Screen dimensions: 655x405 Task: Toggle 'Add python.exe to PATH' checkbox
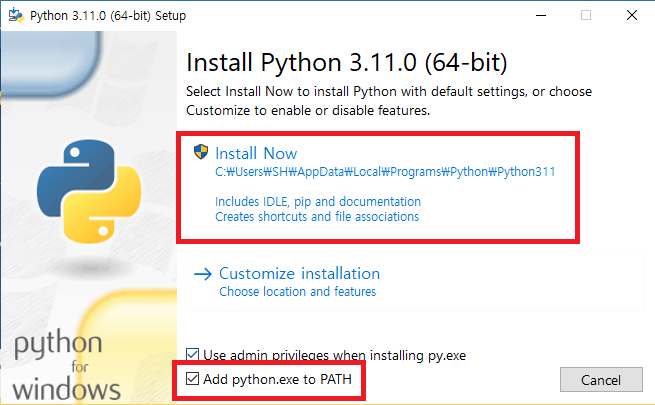pyautogui.click(x=192, y=379)
